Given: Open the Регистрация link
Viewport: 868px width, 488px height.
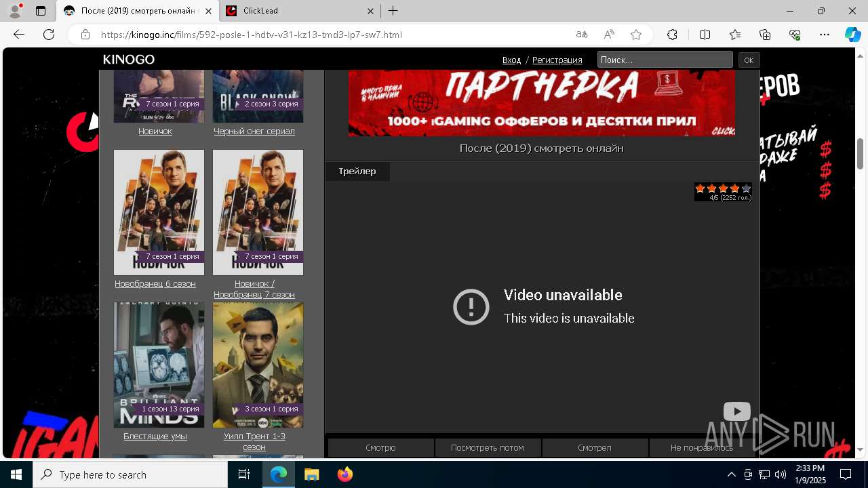Looking at the screenshot, I should pyautogui.click(x=557, y=60).
